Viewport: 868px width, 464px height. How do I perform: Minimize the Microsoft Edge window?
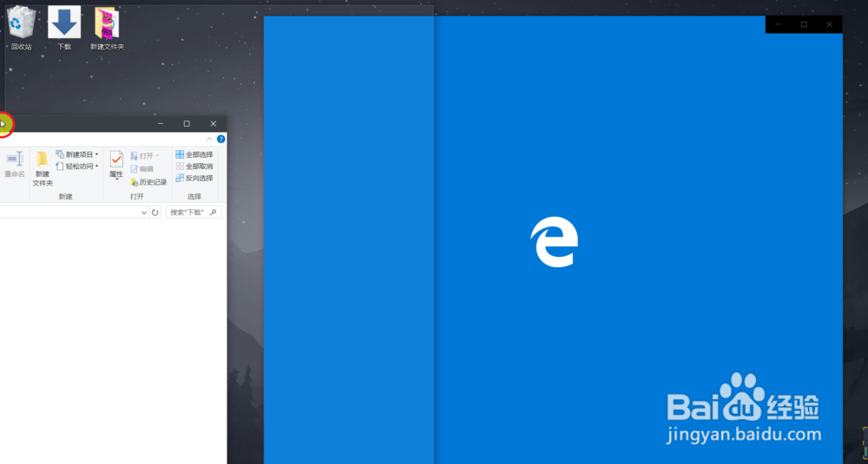point(779,24)
